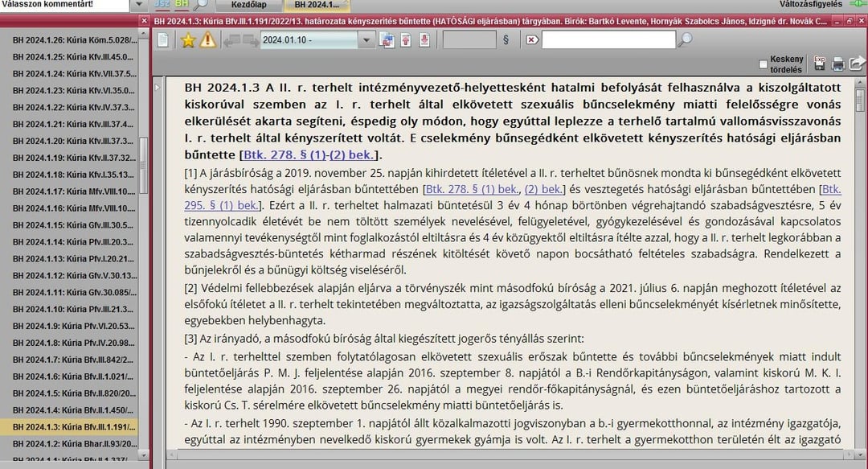Click the download arrow icon on the toolbar
The image size is (868, 469).
pyautogui.click(x=424, y=42)
